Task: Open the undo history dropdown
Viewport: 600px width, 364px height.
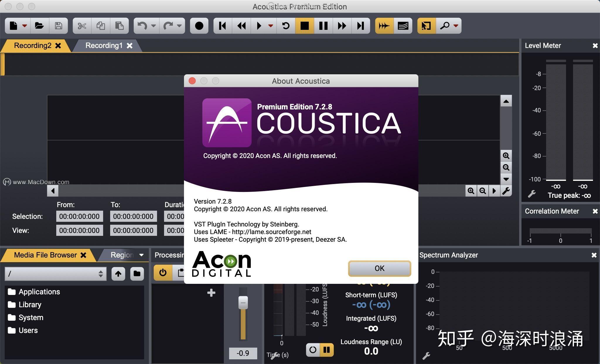Action: (154, 26)
